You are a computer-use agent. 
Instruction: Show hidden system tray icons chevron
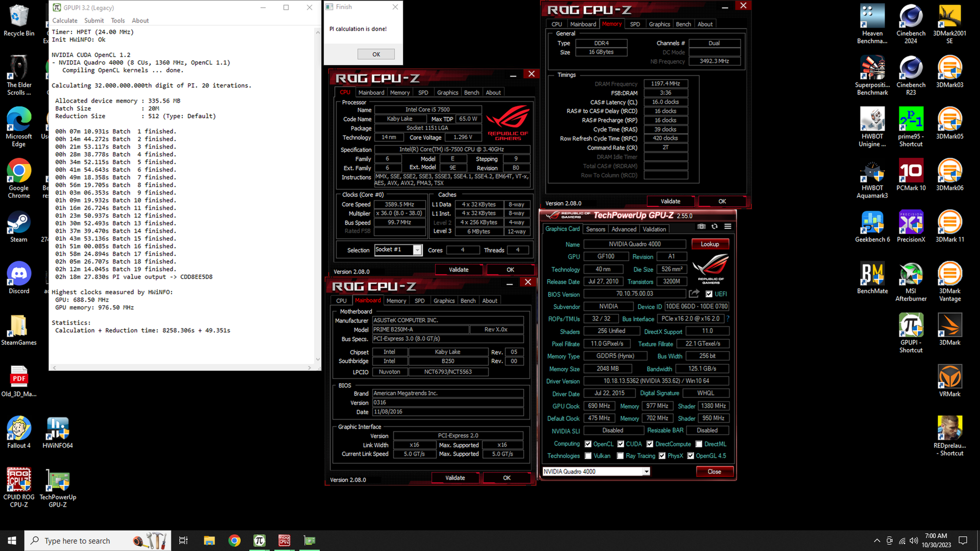pos(877,541)
